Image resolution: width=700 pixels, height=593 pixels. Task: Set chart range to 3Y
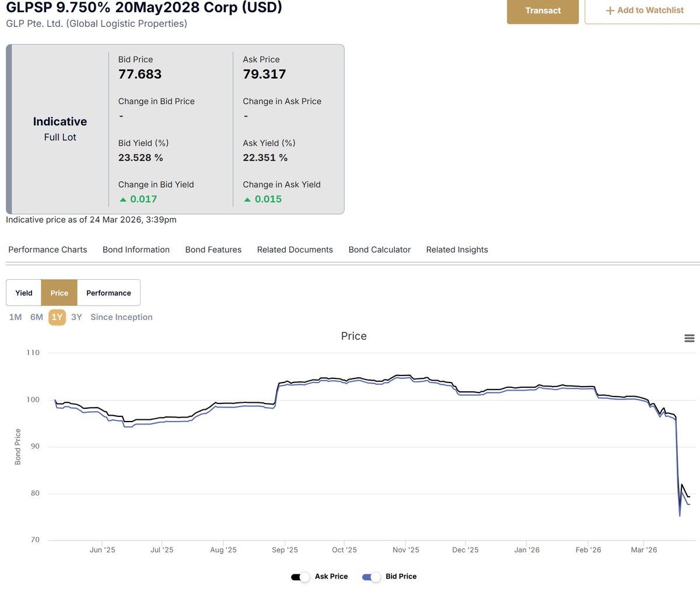[76, 317]
